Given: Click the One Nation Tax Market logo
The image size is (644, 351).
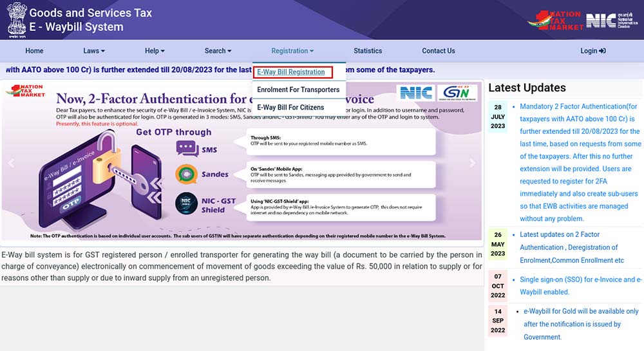Looking at the screenshot, I should 554,20.
